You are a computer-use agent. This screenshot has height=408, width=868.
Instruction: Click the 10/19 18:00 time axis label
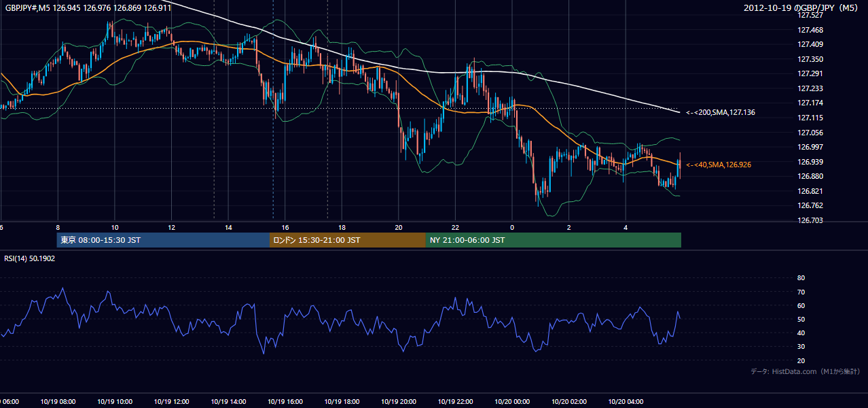[x=342, y=401]
